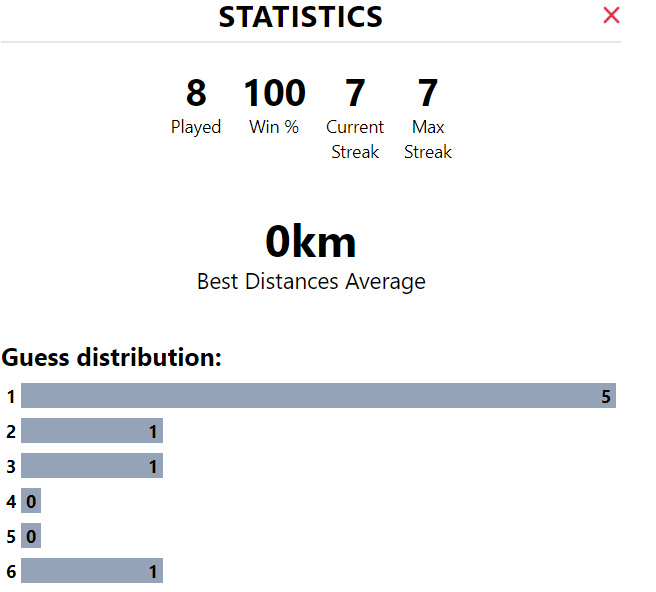Click the Guess distribution heading
The width and height of the screenshot is (656, 592).
pyautogui.click(x=111, y=357)
